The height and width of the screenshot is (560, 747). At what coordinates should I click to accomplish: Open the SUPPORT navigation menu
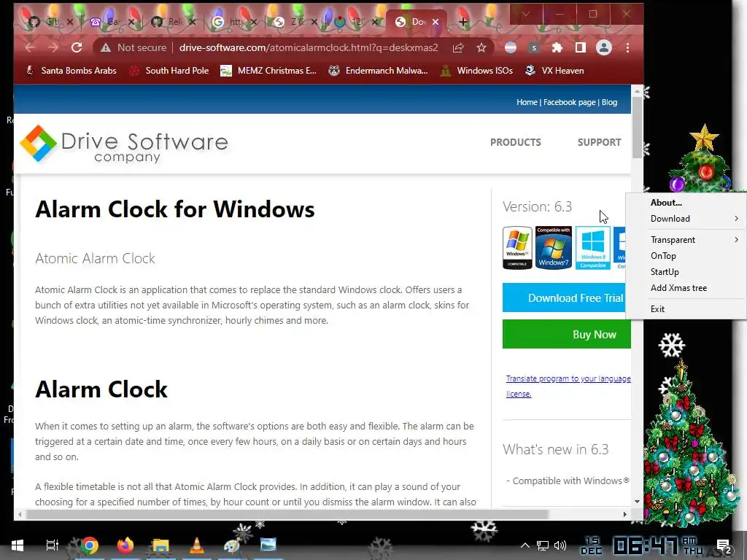click(599, 142)
